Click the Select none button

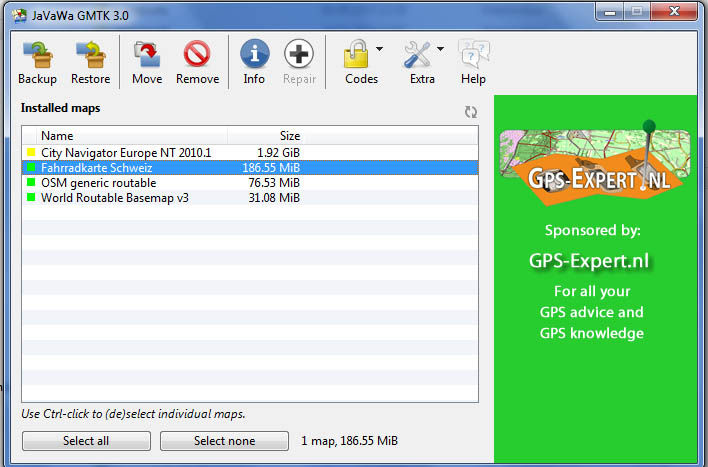tap(224, 441)
